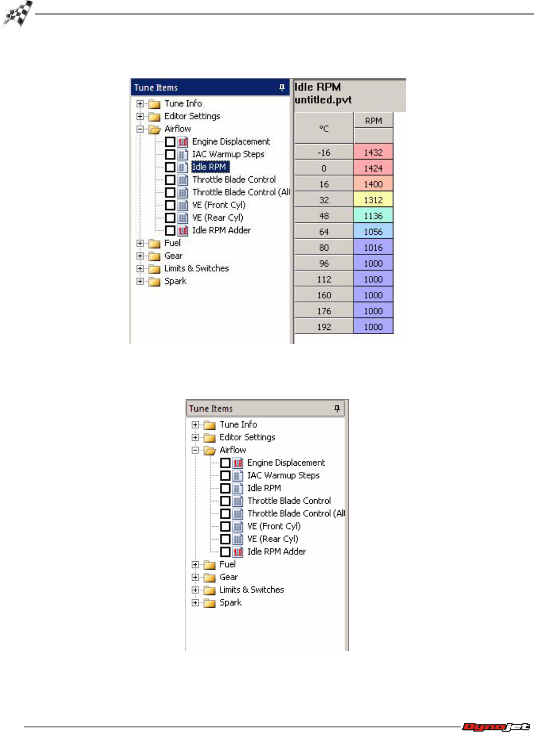This screenshot has width=534, height=756.
Task: Click the Fuel folder icon in upper tree
Action: (155, 243)
